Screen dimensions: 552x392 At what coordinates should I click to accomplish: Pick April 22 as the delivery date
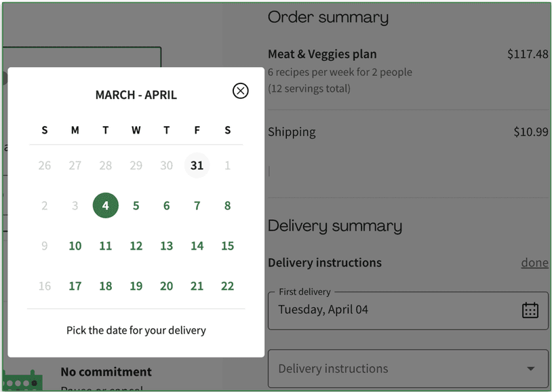pos(227,286)
